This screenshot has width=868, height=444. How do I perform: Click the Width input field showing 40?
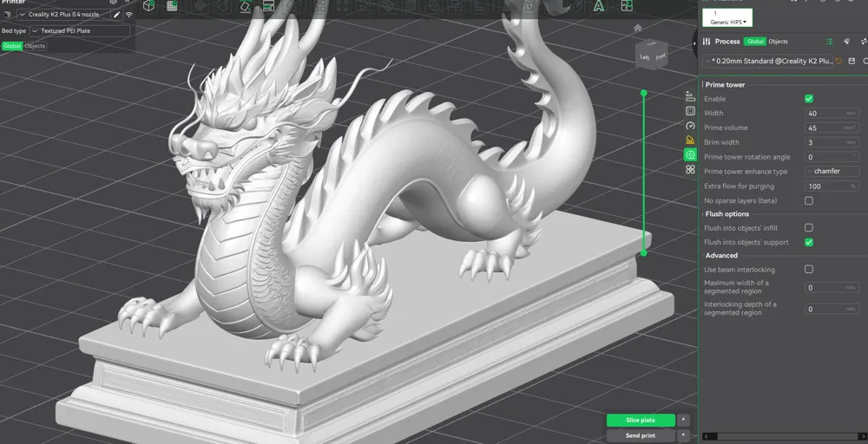tap(832, 114)
